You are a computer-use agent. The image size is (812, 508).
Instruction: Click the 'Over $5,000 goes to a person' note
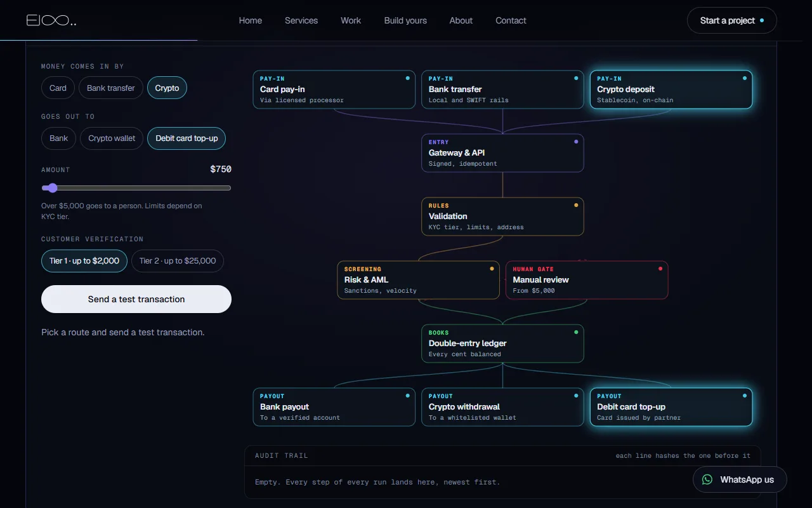(x=122, y=211)
